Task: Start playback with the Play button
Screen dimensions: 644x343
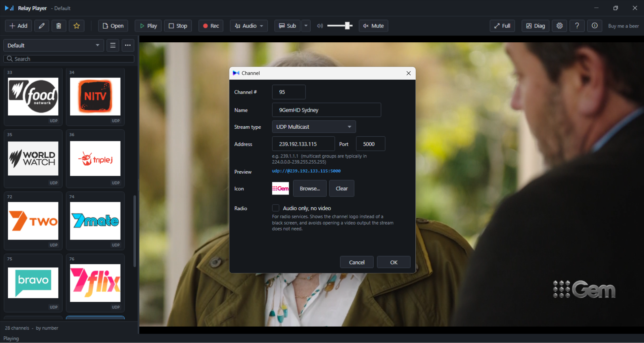Action: [x=148, y=26]
